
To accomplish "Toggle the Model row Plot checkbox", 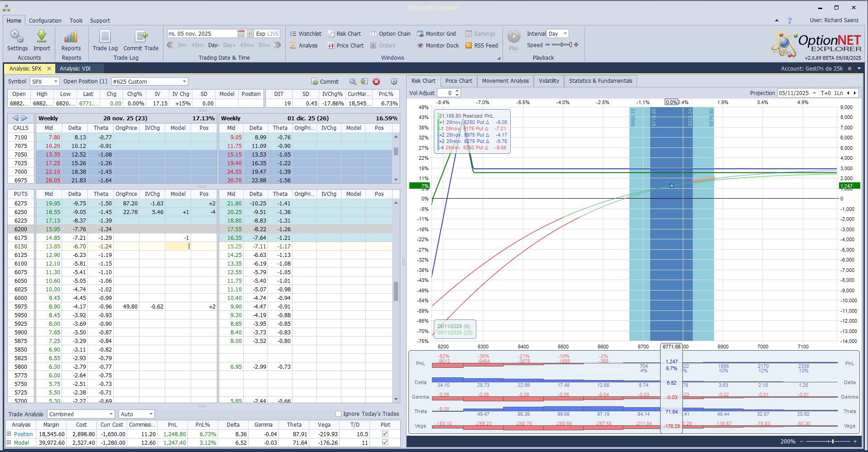I will click(385, 442).
